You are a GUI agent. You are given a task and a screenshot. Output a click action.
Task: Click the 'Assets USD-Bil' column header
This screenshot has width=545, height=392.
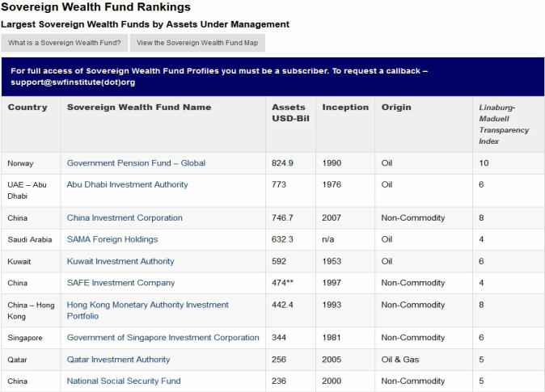(x=289, y=113)
